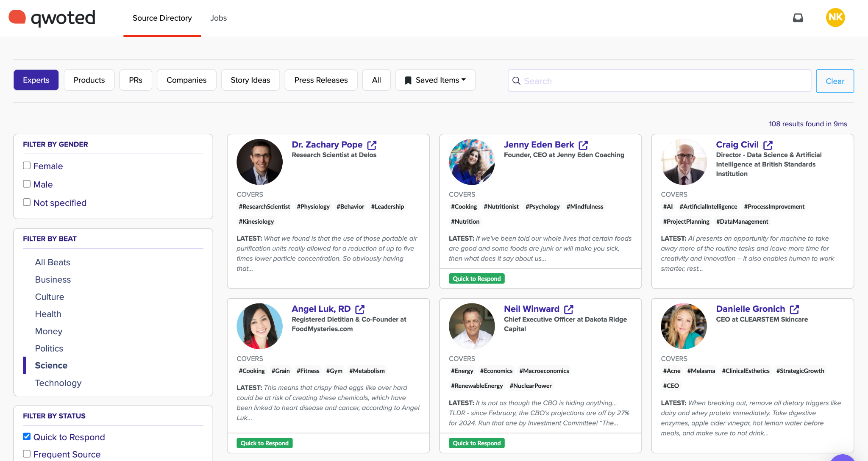The width and height of the screenshot is (868, 461).
Task: Click Danielle Gronich's profile photo
Action: [684, 326]
